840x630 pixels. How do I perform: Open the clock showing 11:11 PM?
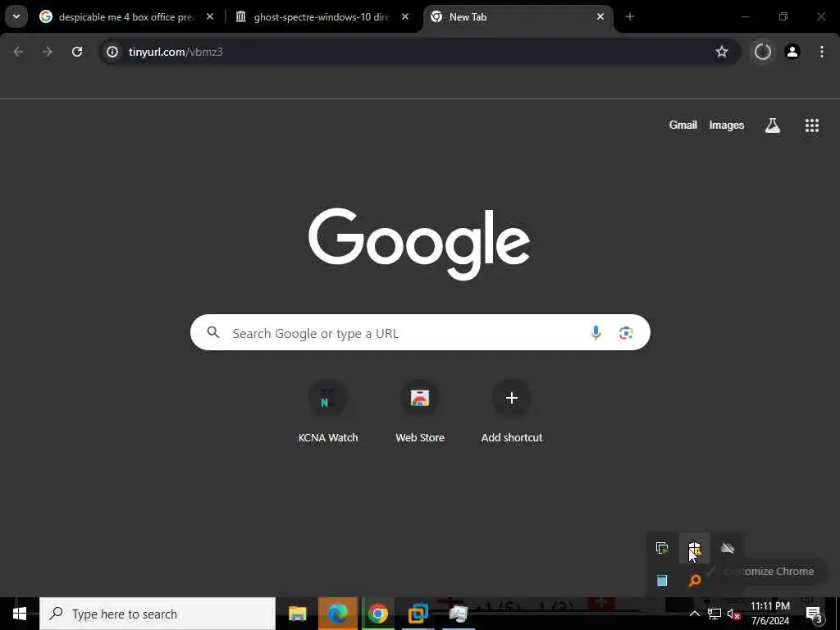coord(769,614)
